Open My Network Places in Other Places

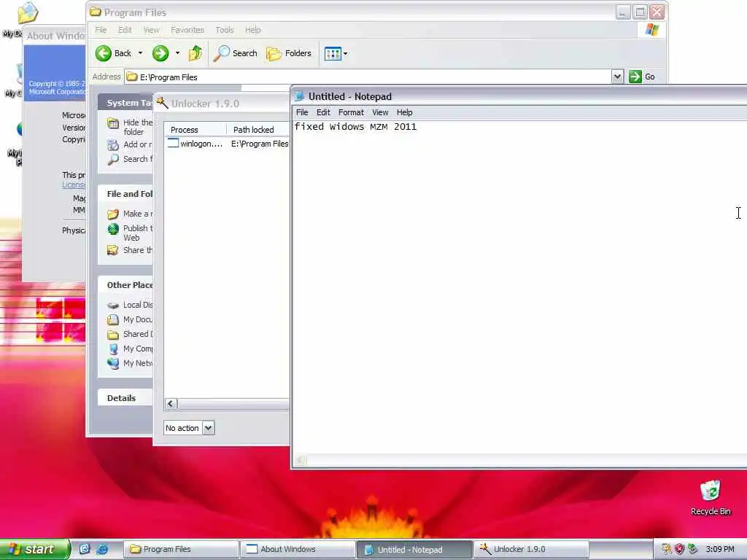(x=130, y=363)
